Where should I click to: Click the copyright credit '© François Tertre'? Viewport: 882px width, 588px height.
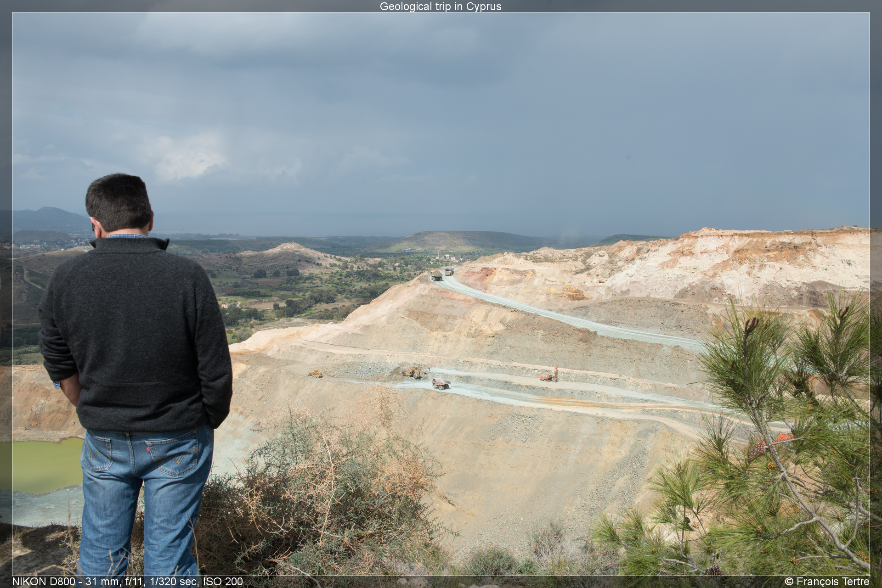(x=827, y=582)
